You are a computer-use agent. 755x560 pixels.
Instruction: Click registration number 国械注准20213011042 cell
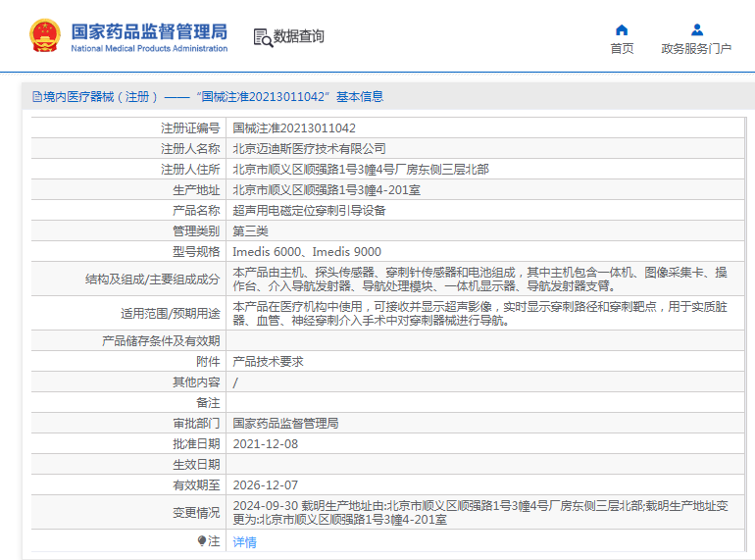pyautogui.click(x=294, y=128)
